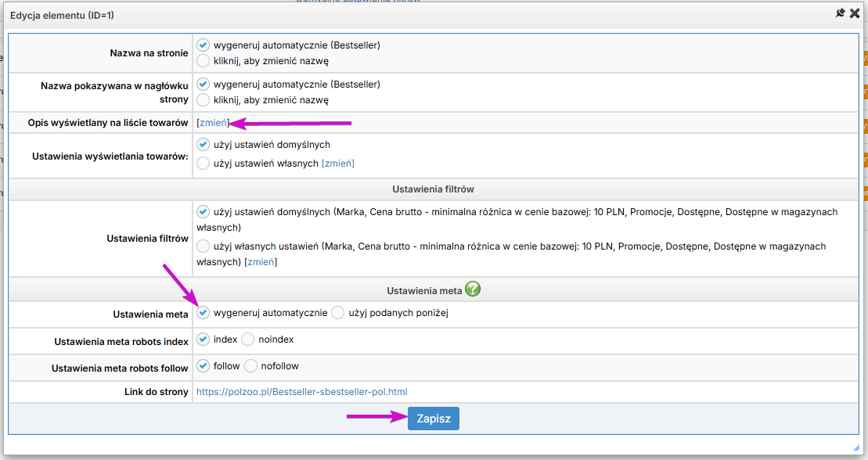This screenshot has width=868, height=460.
Task: Set meta robots to 'nofollow'
Action: [x=251, y=366]
